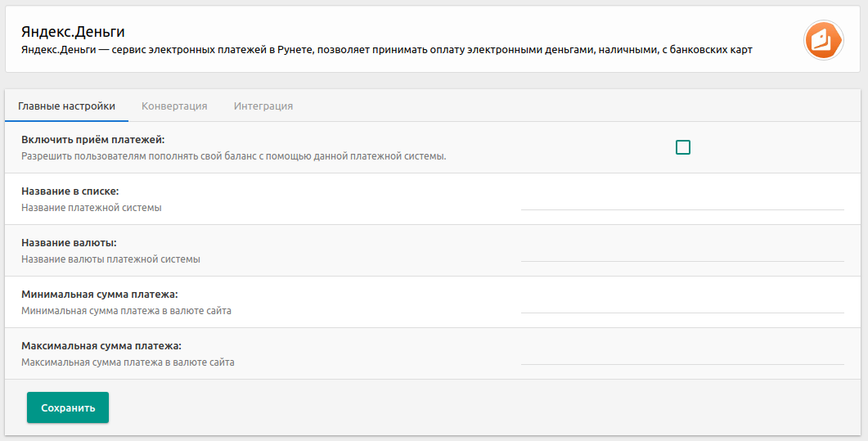The height and width of the screenshot is (441, 868).
Task: Click the Яндекс.Деньги page heading
Action: point(73,32)
